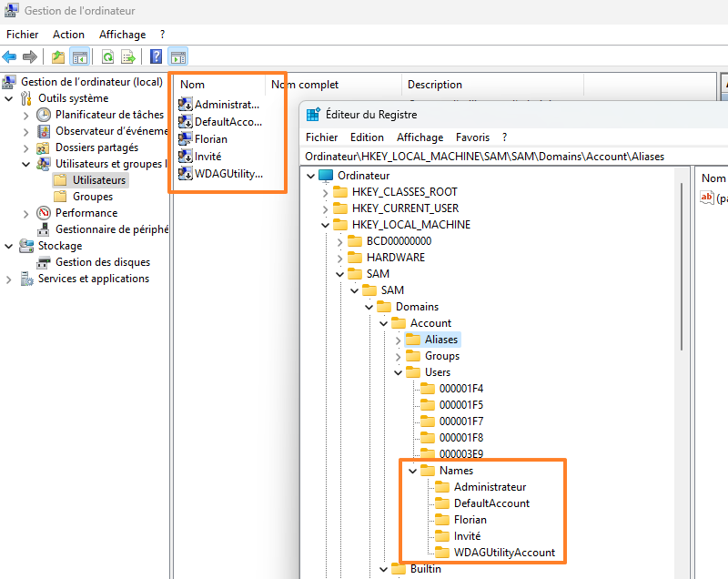
Task: Collapse the Outils système node
Action: tap(9, 98)
